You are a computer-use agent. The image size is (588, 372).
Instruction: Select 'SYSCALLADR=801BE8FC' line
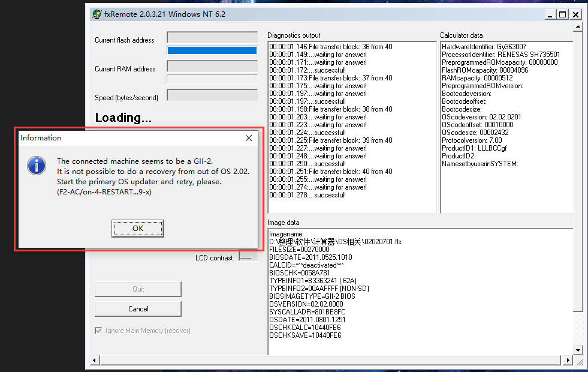[x=307, y=313]
